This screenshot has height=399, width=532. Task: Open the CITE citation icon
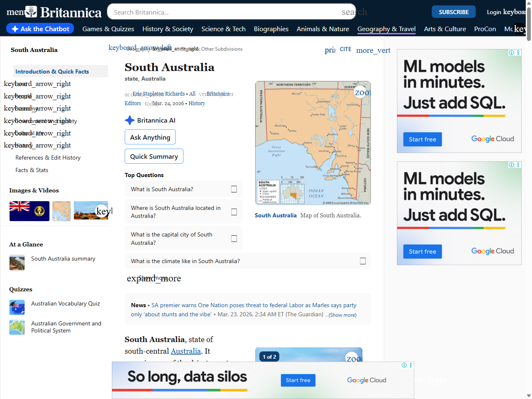345,49
